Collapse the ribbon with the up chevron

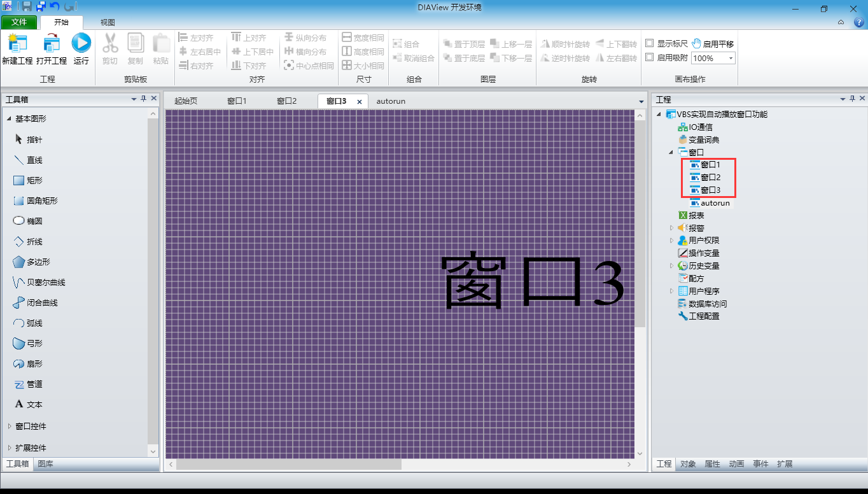pyautogui.click(x=841, y=22)
